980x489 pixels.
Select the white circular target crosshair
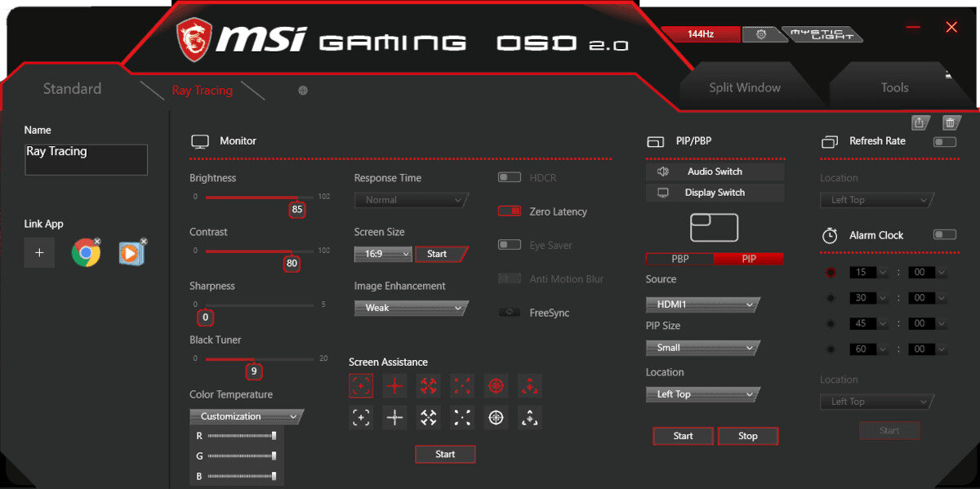496,418
